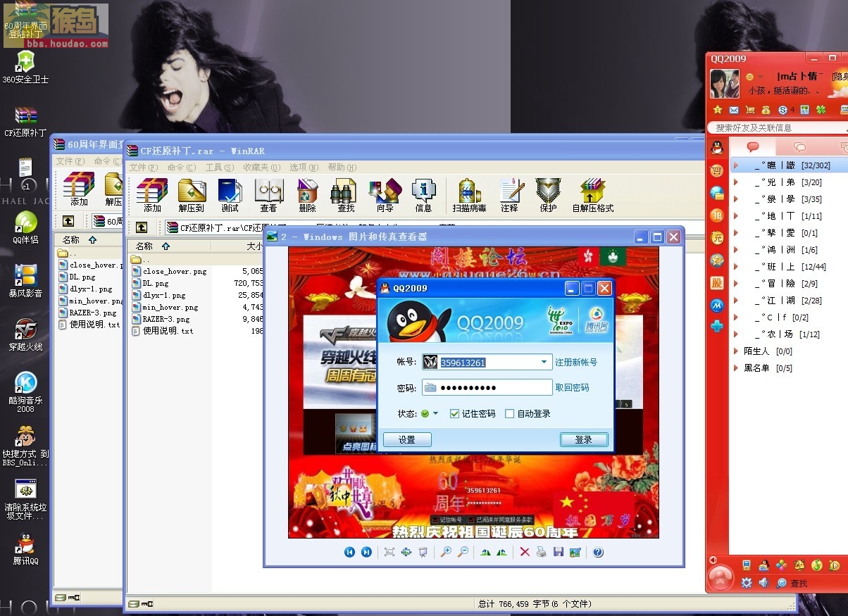Click the View (查看) icon in WinRAR
Viewport: 848px width, 616px height.
coord(268,195)
